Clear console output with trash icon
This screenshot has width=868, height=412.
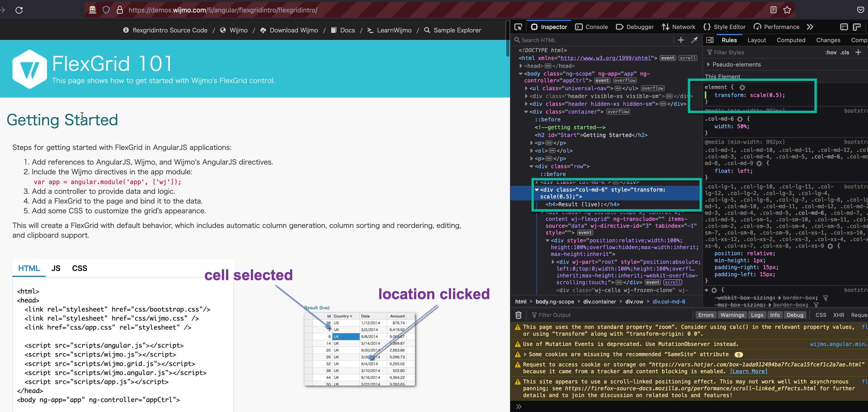click(x=518, y=315)
